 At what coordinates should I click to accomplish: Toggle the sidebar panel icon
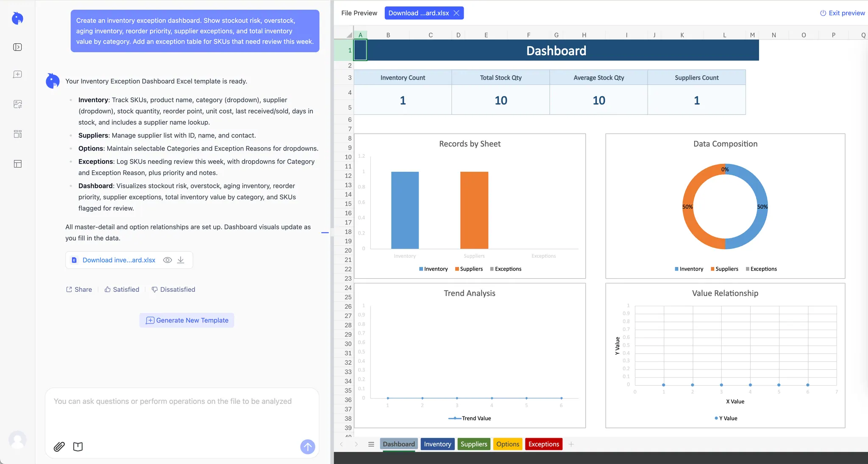click(17, 47)
